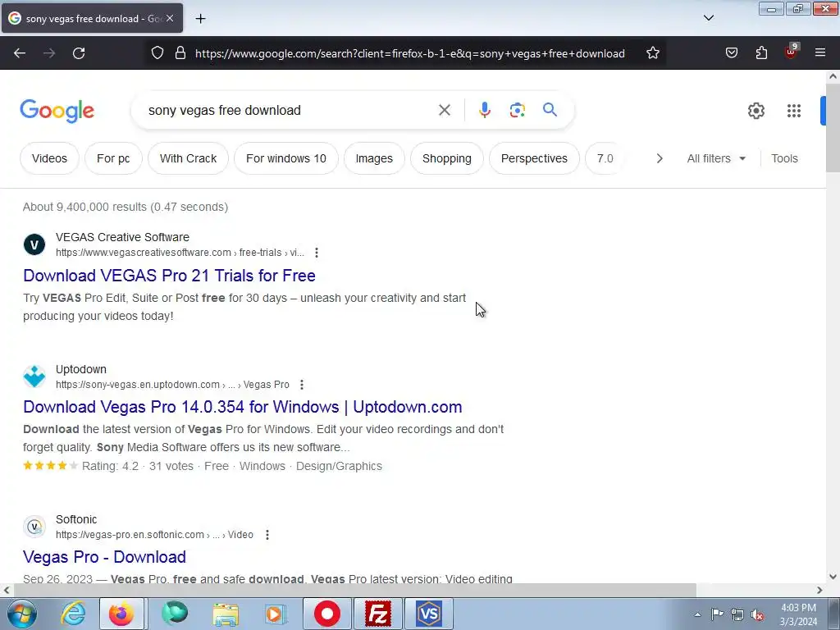This screenshot has width=840, height=630.
Task: Open vegascreativesoftware.com URL breadcrumb
Action: [180, 253]
